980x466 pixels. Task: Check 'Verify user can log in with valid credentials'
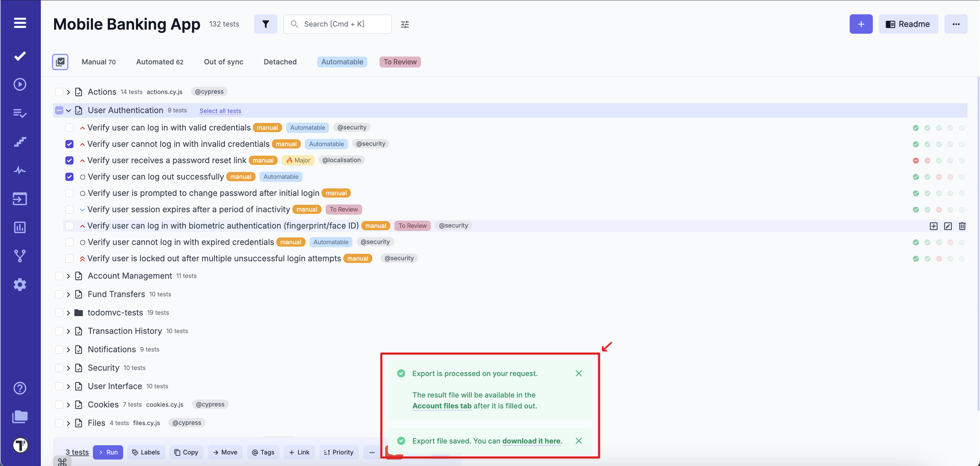[69, 127]
